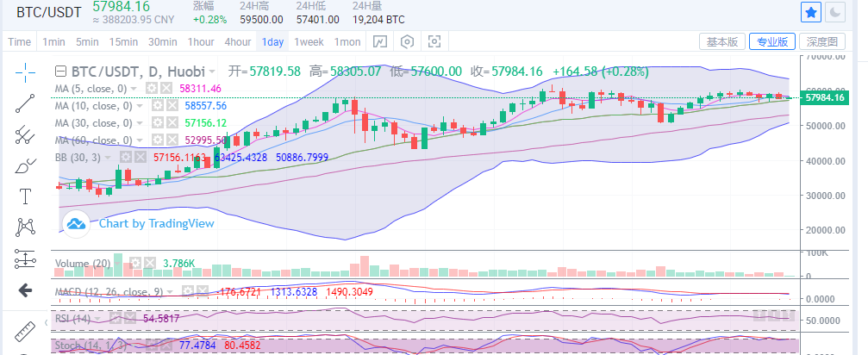This screenshot has width=868, height=355.
Task: Click the back arrow in left toolbar
Action: click(25, 290)
